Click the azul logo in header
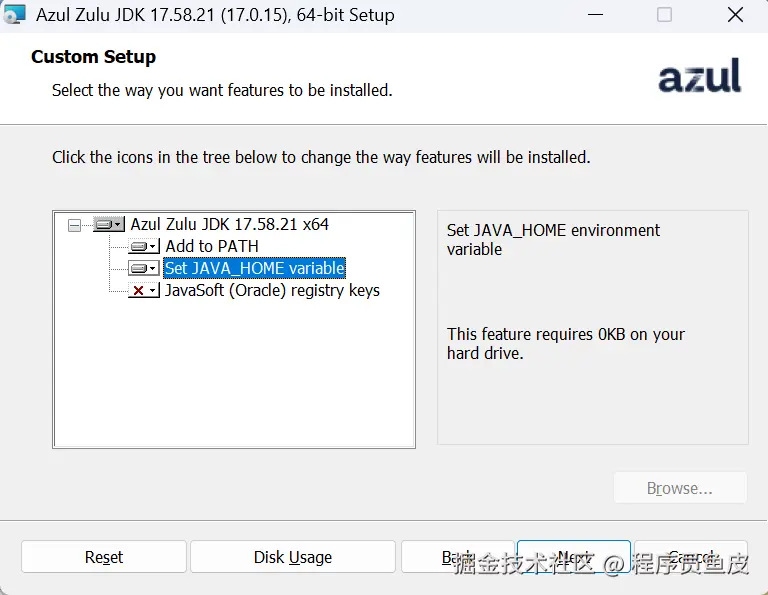Viewport: 768px width, 595px height. (699, 75)
